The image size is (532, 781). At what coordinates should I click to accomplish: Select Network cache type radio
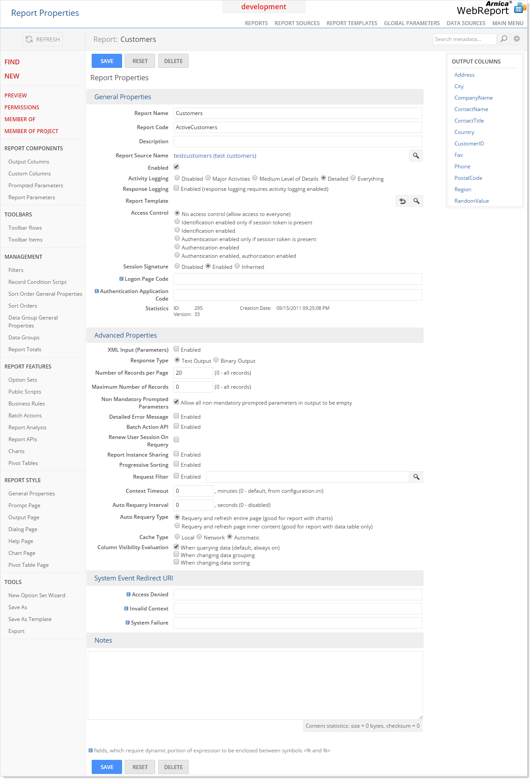(x=199, y=537)
